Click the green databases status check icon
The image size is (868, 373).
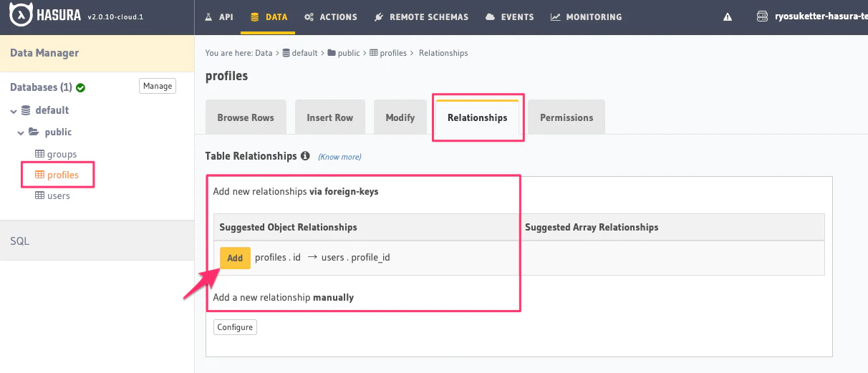(81, 87)
